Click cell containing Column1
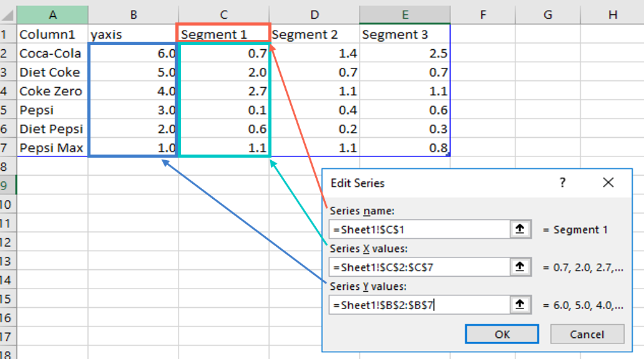Image resolution: width=644 pixels, height=359 pixels. point(52,34)
